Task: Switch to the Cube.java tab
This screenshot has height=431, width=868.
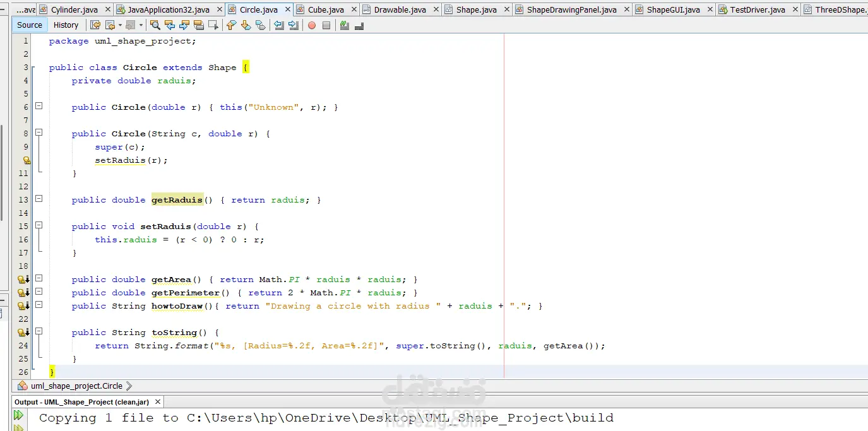Action: click(x=326, y=9)
